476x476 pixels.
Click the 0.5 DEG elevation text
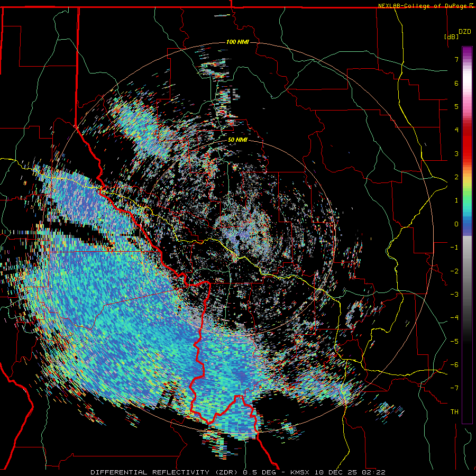click(260, 472)
